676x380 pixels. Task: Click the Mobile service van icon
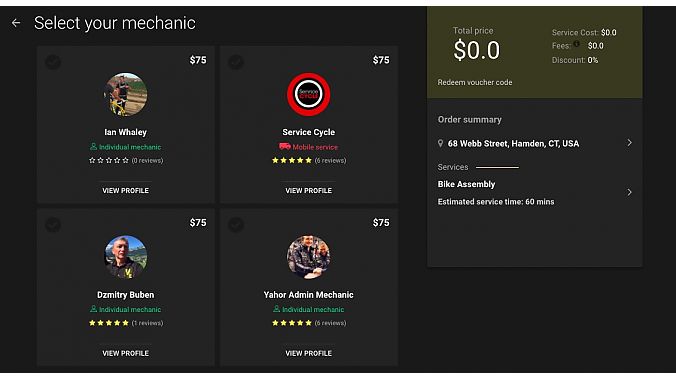[285, 147]
